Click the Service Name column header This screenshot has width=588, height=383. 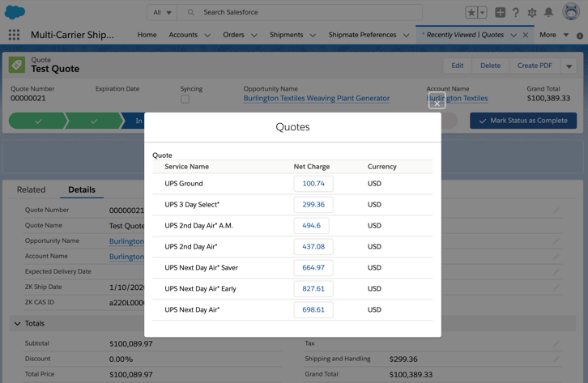[187, 167]
